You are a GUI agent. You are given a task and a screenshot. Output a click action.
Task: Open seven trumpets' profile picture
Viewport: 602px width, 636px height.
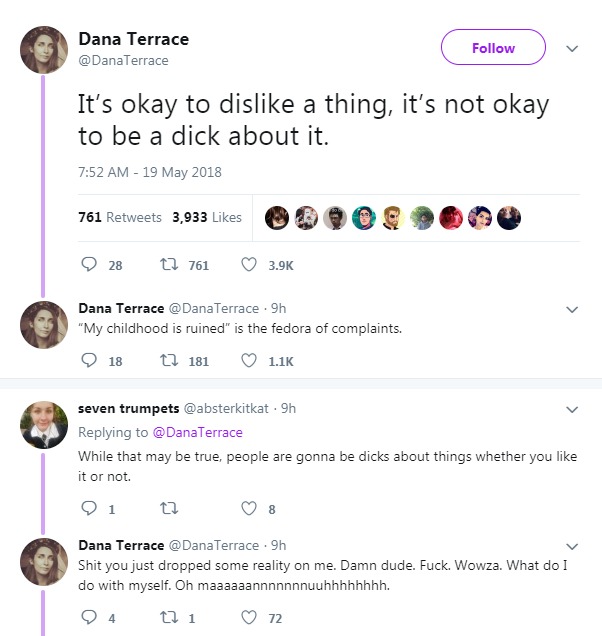click(x=43, y=425)
